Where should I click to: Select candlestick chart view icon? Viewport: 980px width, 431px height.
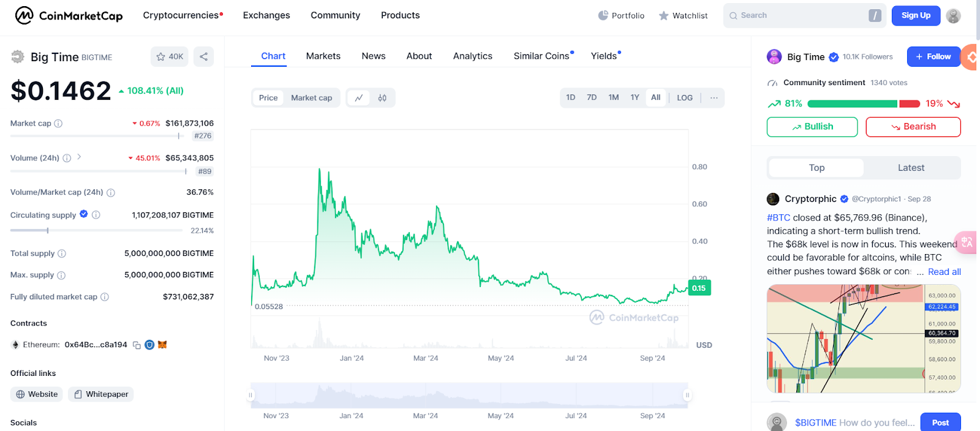[382, 98]
